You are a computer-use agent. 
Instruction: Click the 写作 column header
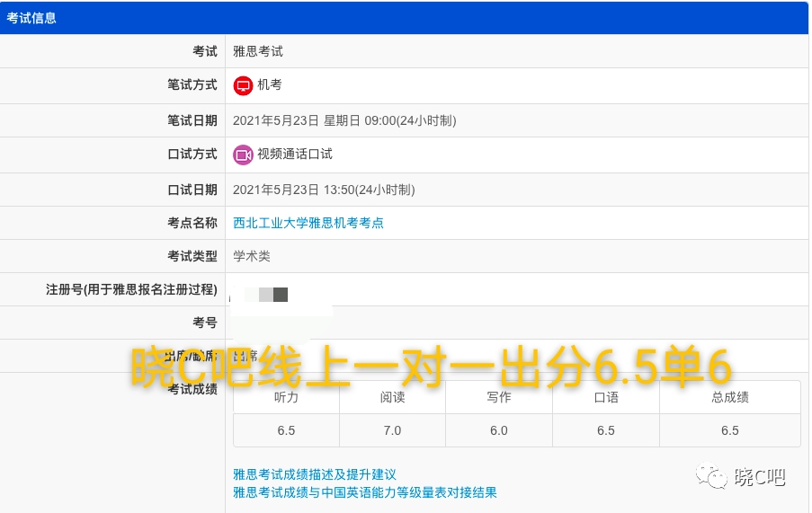pos(499,397)
